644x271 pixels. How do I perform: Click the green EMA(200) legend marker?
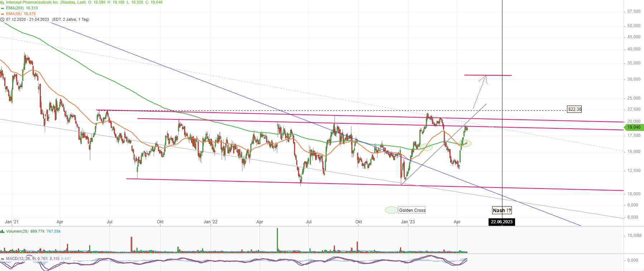(3, 8)
